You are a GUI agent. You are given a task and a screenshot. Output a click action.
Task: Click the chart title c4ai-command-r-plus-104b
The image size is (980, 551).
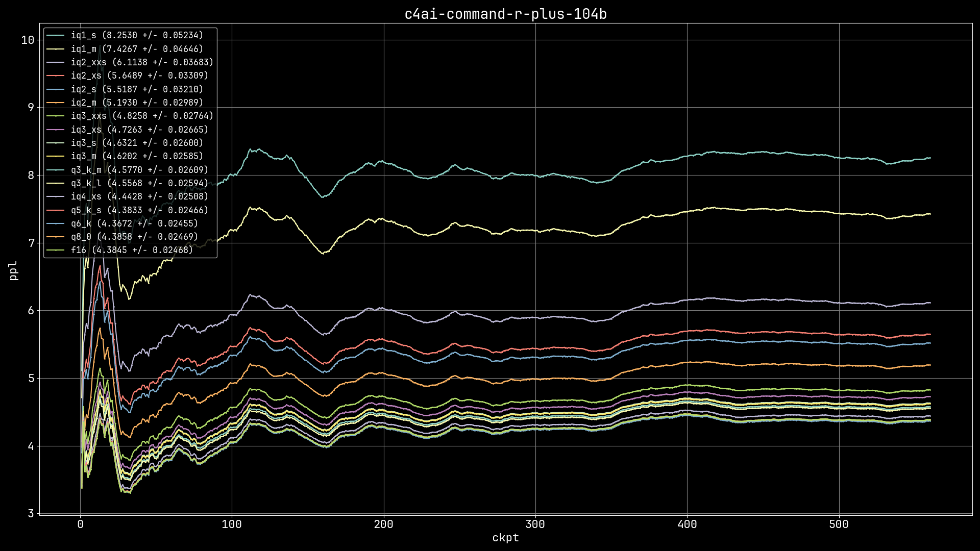505,14
